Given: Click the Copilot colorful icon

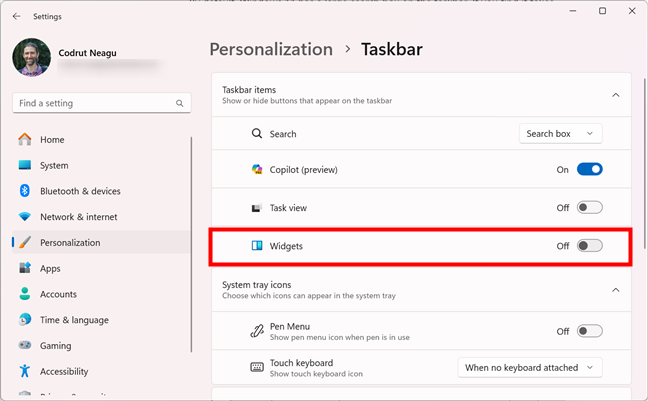Looking at the screenshot, I should point(257,169).
